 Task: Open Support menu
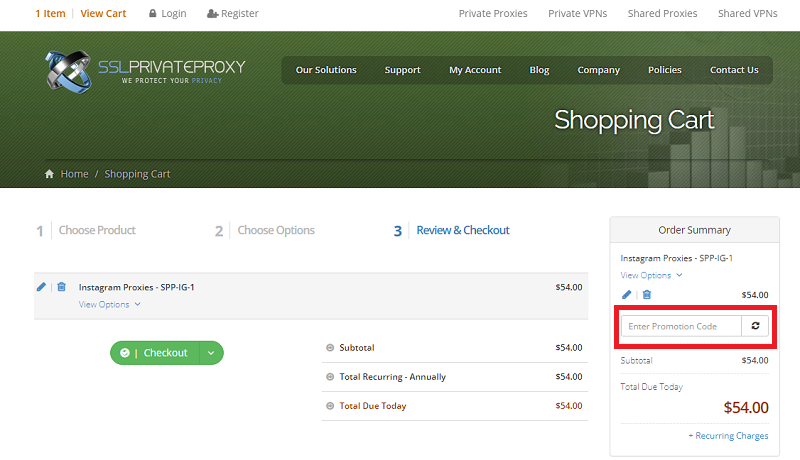point(403,70)
